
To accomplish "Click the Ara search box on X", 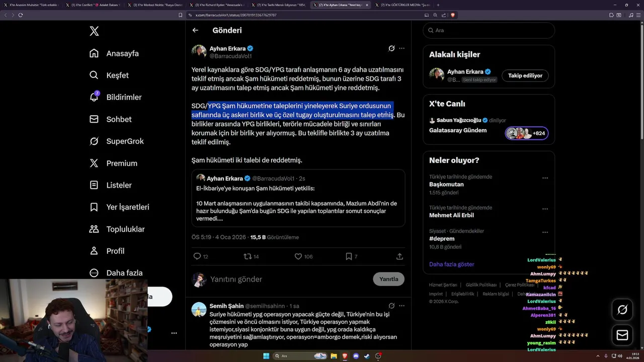I will [489, 30].
